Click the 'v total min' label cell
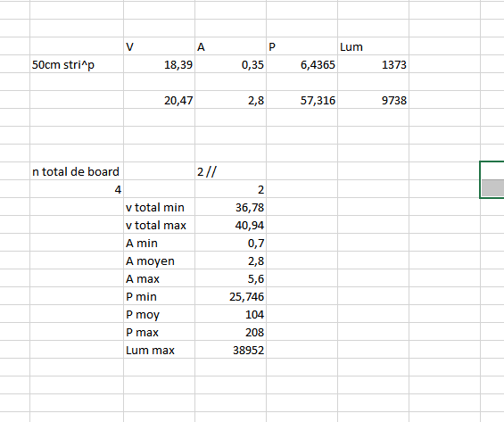 click(159, 207)
